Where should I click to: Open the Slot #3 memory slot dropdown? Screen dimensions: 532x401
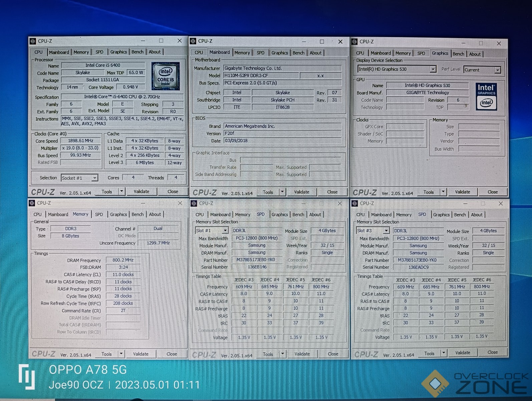point(386,231)
